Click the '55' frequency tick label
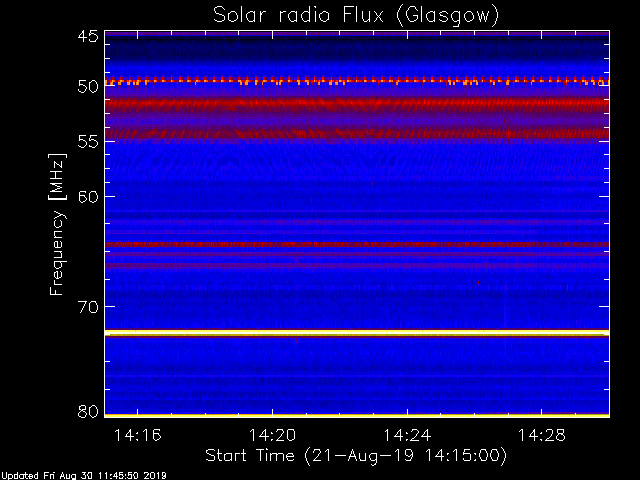 point(88,142)
